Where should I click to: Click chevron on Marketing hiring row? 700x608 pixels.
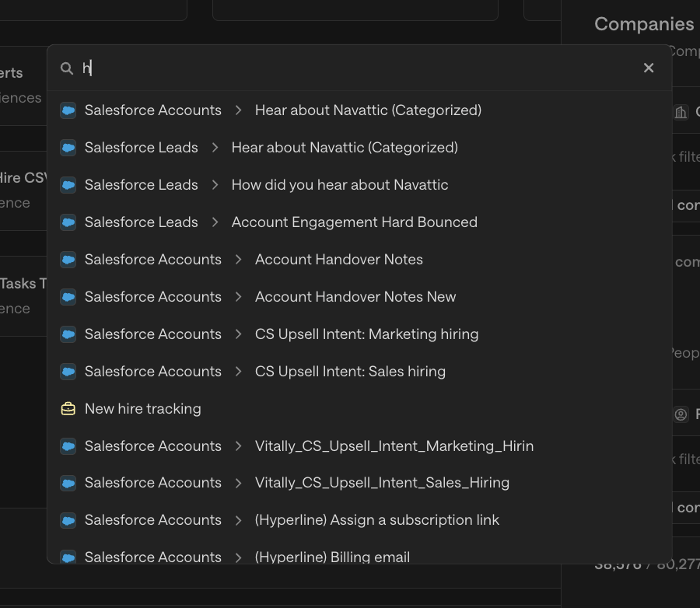(239, 334)
